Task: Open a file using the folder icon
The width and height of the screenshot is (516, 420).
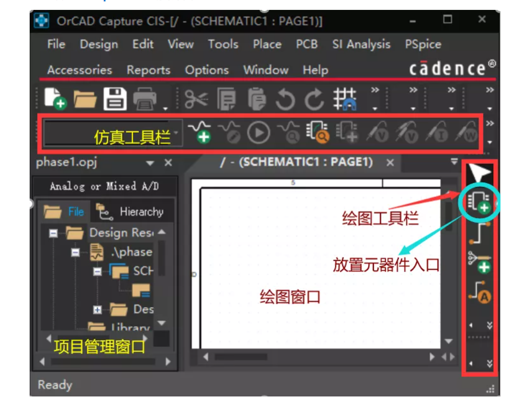Action: pos(85,99)
